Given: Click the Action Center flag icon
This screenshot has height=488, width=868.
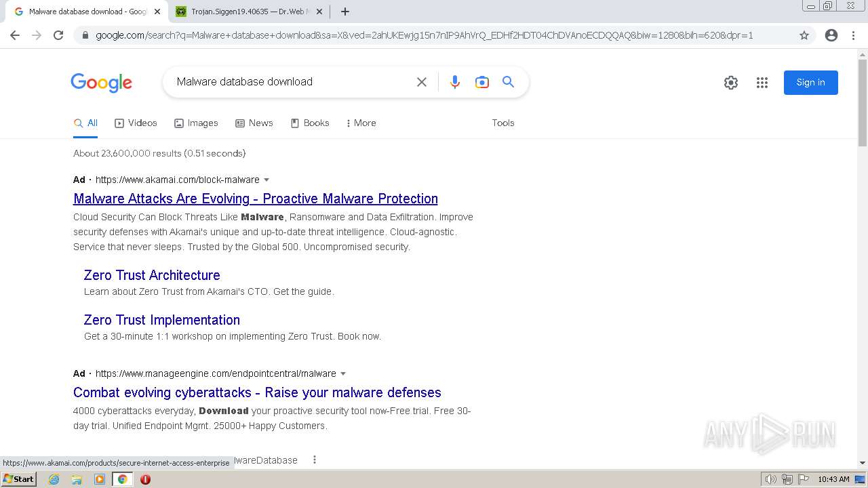Looking at the screenshot, I should coord(804,479).
